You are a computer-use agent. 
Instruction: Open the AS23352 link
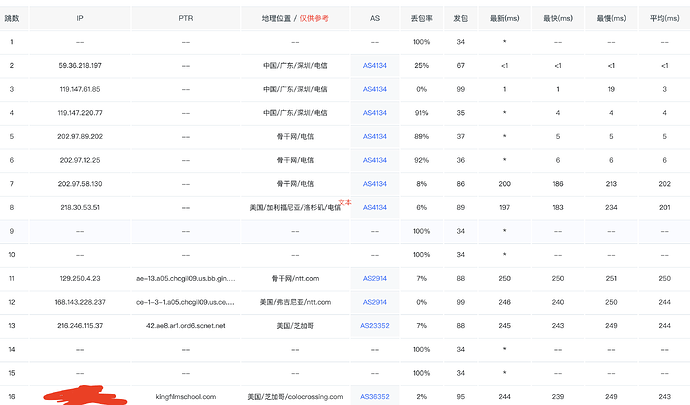point(374,326)
